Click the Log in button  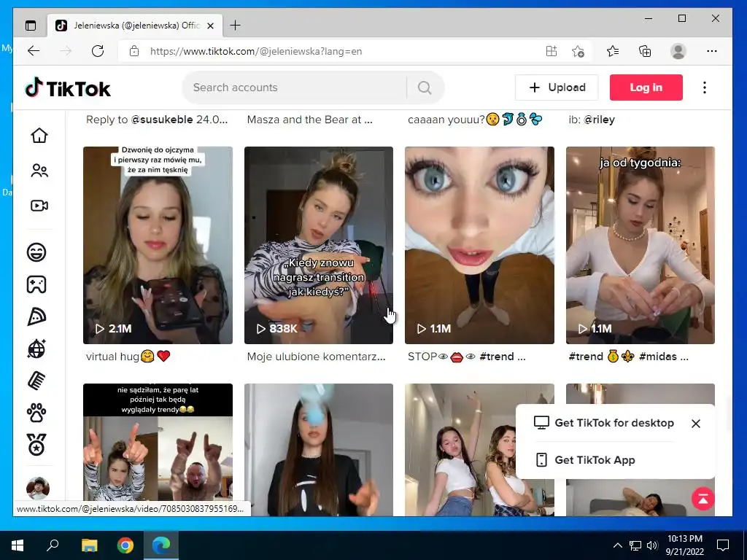646,87
